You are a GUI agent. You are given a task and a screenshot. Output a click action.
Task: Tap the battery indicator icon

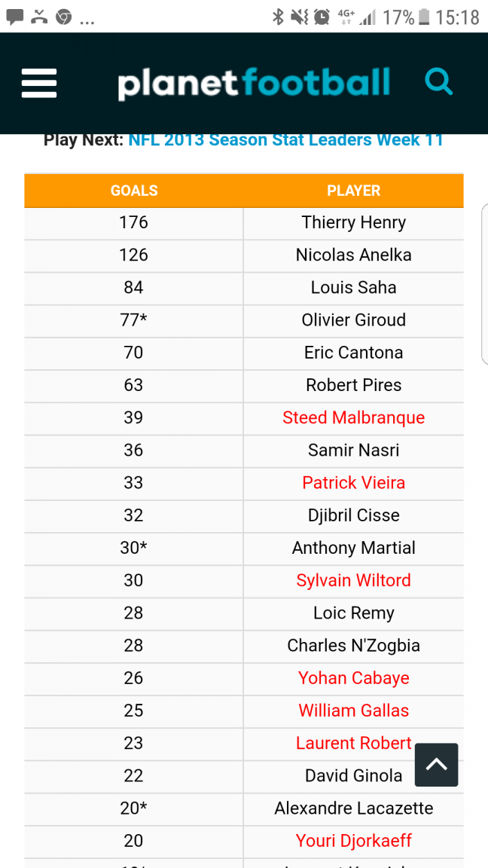pyautogui.click(x=425, y=17)
